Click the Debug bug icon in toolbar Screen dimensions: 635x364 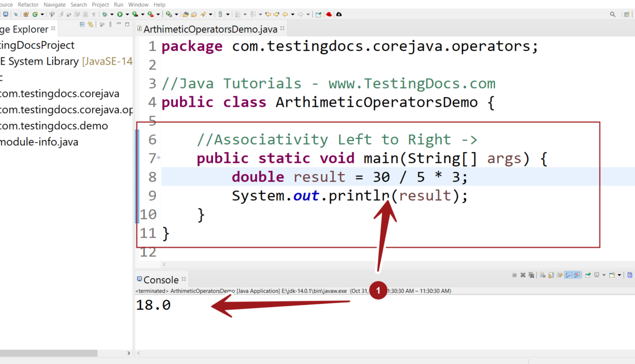105,14
